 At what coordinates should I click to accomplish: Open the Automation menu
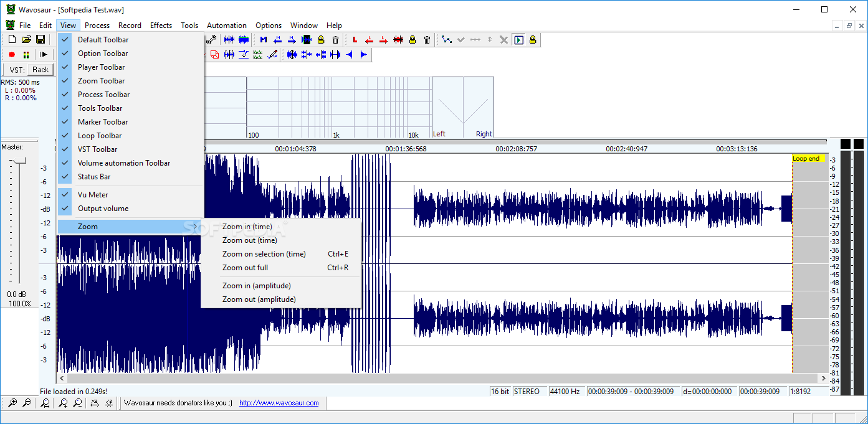pos(227,26)
